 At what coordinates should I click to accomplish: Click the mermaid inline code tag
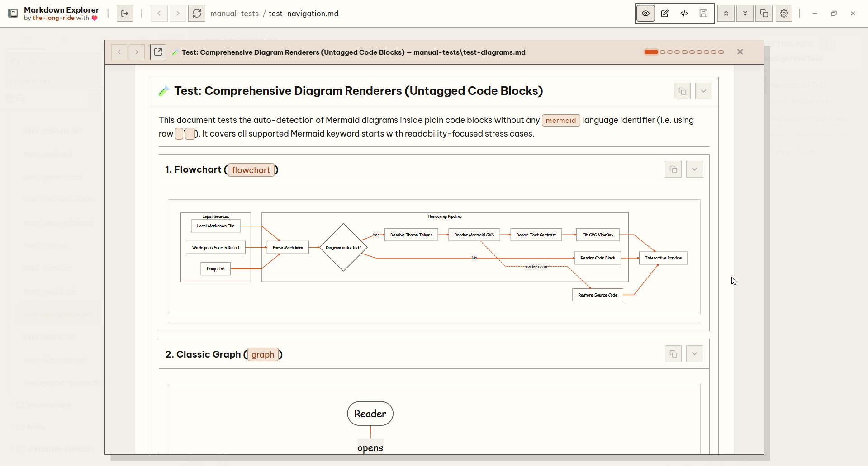click(x=561, y=120)
